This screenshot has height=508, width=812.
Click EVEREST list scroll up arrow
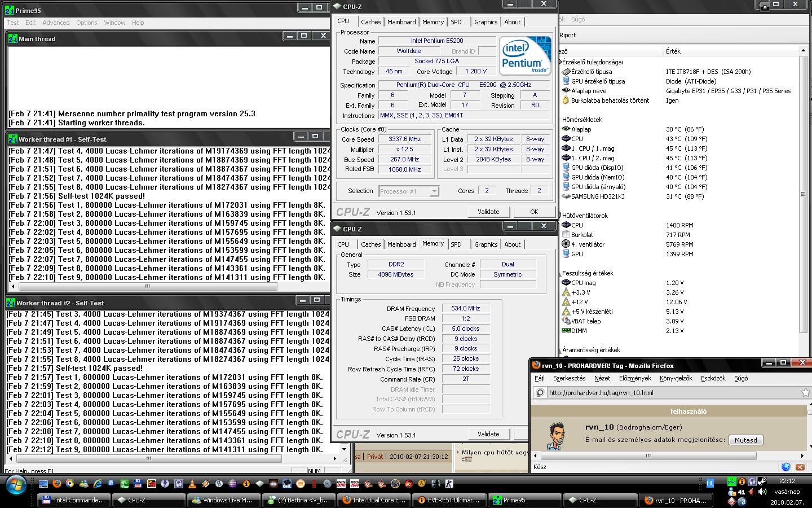[803, 51]
